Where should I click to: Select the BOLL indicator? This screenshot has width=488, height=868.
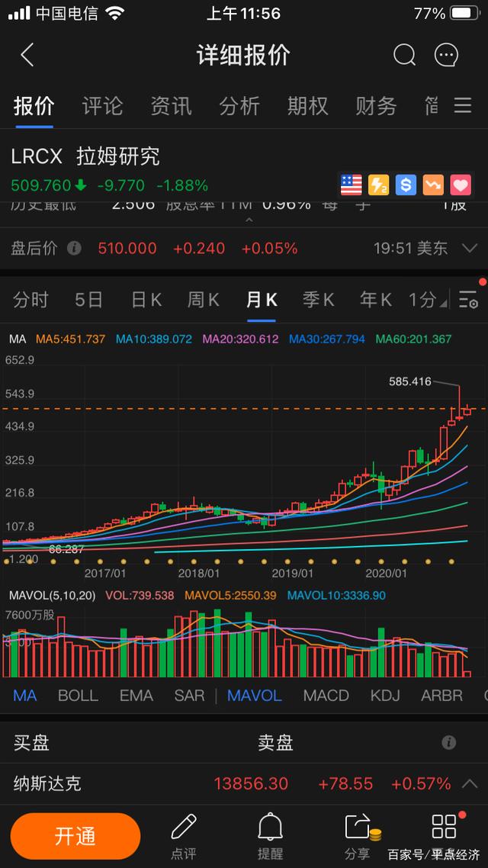pyautogui.click(x=78, y=696)
